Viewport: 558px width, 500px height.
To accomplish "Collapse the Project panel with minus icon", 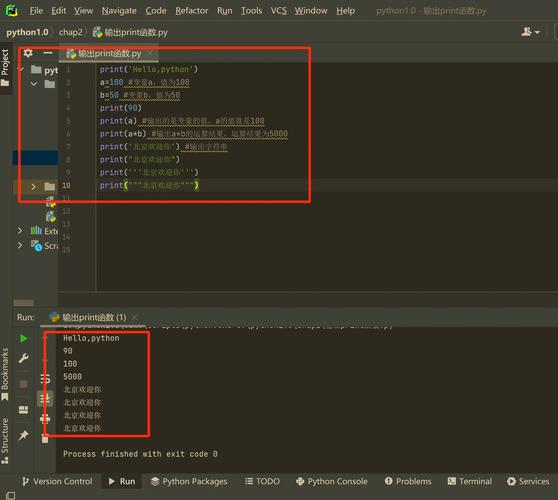I will pos(48,53).
